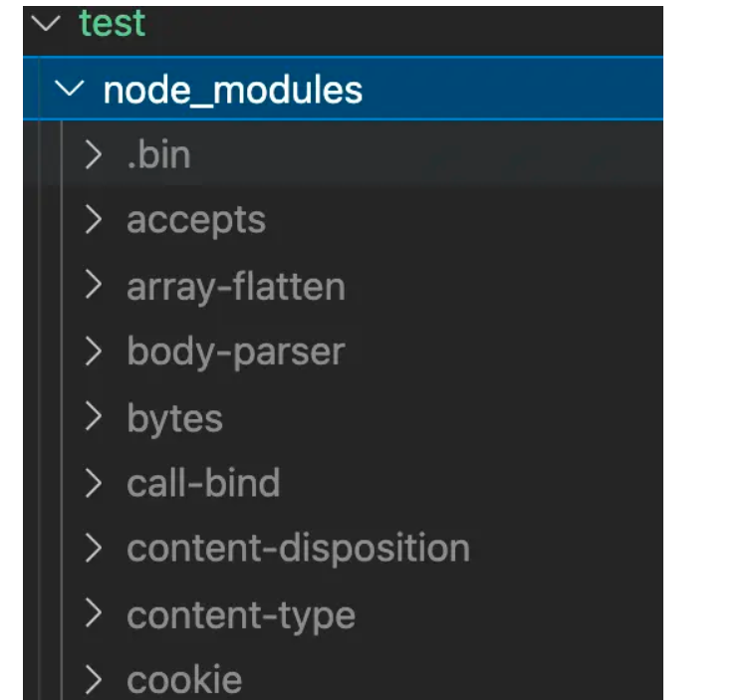
Task: Collapse the node_modules folder chevron
Action: pyautogui.click(x=70, y=91)
